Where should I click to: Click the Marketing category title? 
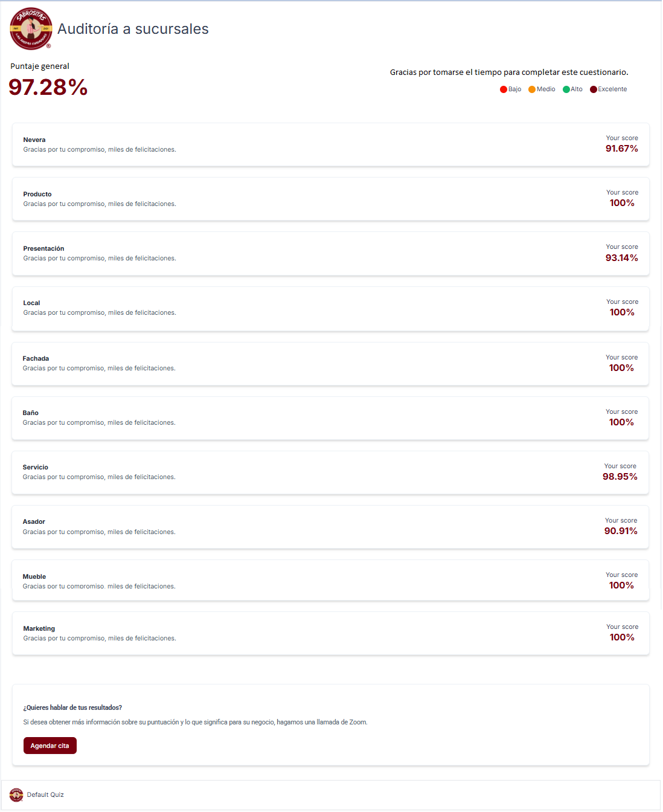pos(39,628)
